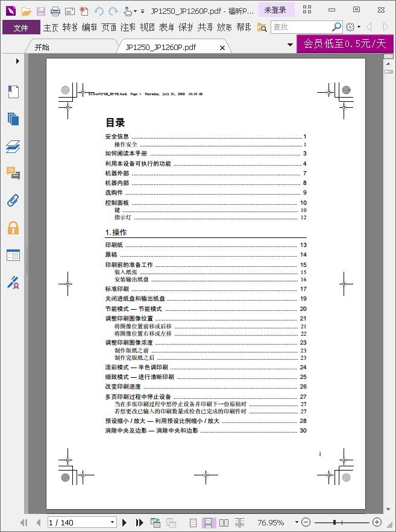The width and height of the screenshot is (396, 532).
Task: Click the 标准印刷 contents entry
Action: pyautogui.click(x=117, y=289)
